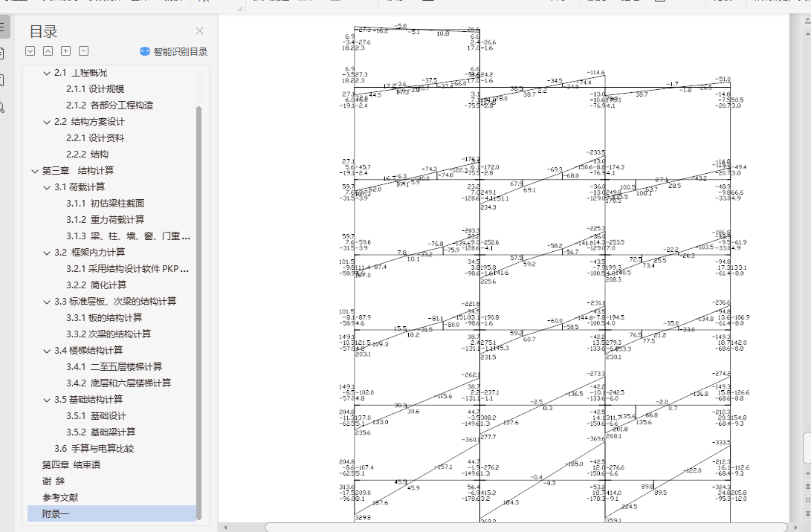Viewport: 811px width, 532px height.
Task: Click the promote heading level up-arrow icon
Action: 48,51
